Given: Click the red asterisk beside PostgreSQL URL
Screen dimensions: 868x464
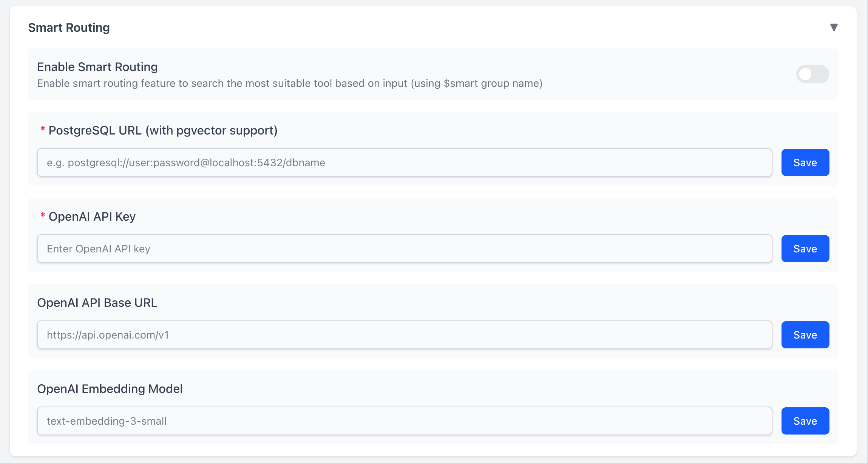Looking at the screenshot, I should coord(43,130).
